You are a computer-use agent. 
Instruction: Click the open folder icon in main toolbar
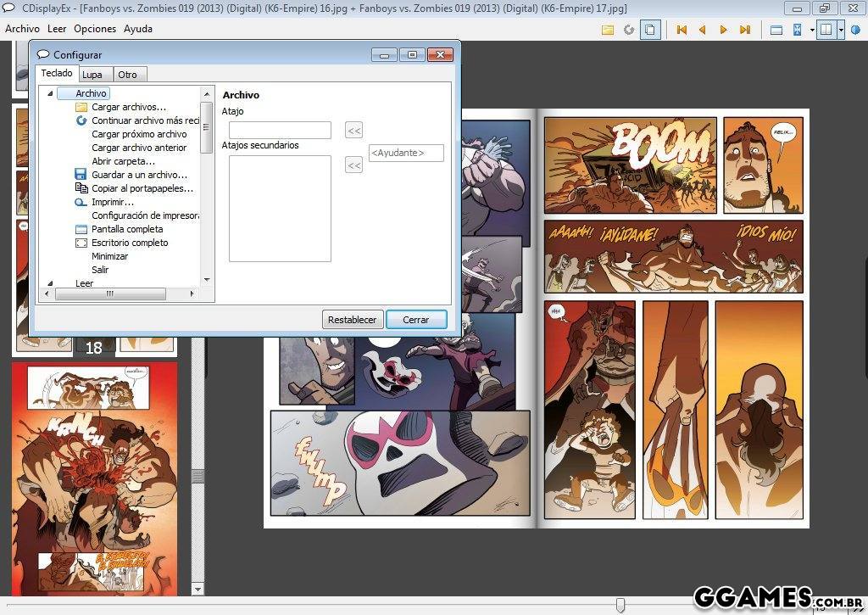tap(608, 30)
